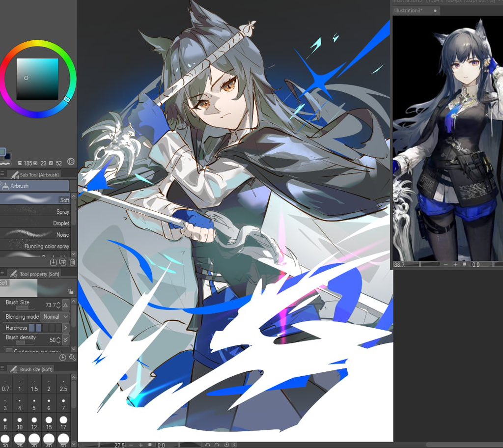503x448 pixels.
Task: Select the Spray sub tool
Action: pyautogui.click(x=35, y=212)
